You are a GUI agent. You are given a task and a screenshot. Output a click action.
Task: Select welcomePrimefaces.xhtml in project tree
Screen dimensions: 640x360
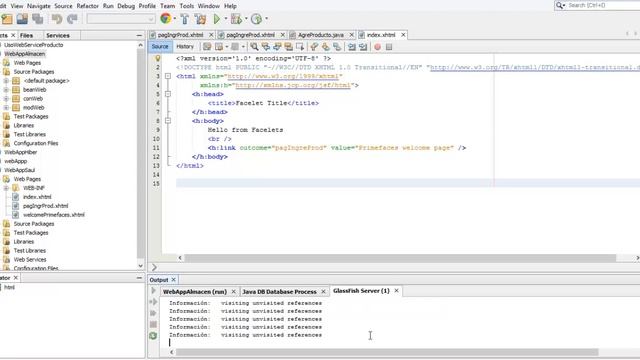(53, 215)
